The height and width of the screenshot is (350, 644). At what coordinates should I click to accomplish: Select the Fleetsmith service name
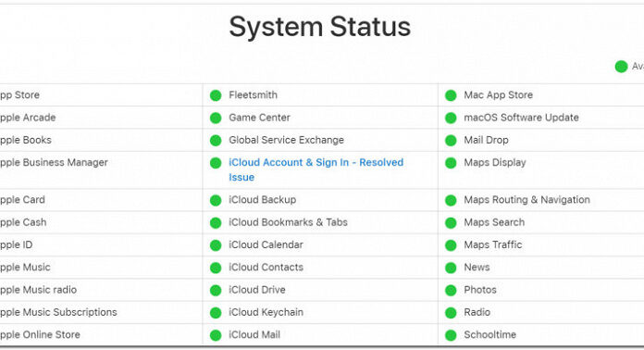[x=253, y=94]
